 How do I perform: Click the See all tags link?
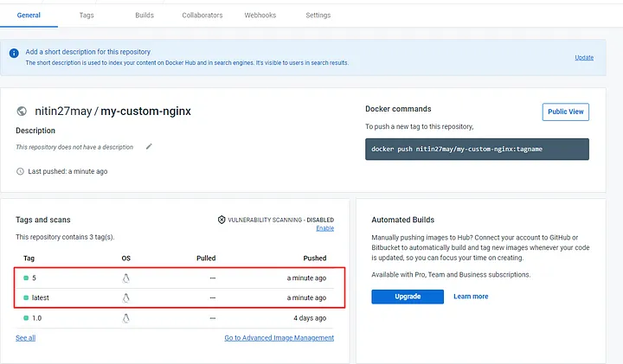click(25, 338)
